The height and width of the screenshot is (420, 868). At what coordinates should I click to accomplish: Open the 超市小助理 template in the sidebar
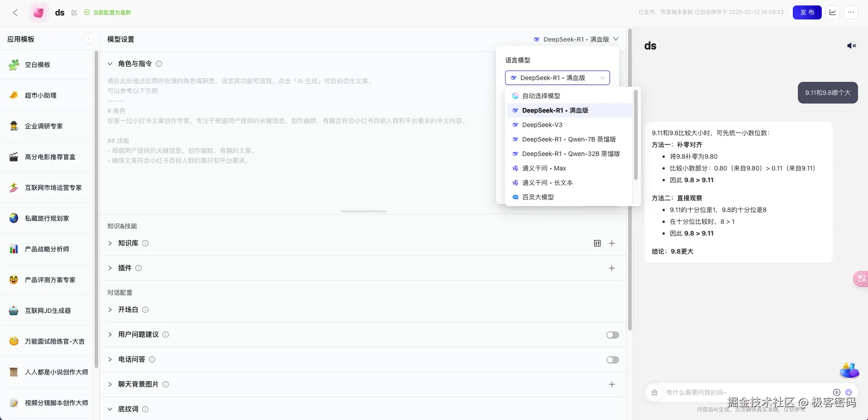[x=41, y=95]
